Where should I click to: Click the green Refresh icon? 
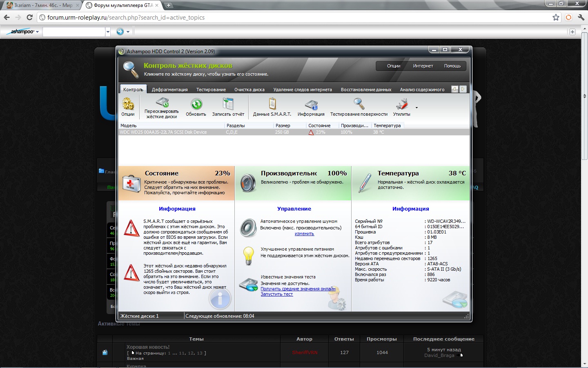[x=196, y=104]
